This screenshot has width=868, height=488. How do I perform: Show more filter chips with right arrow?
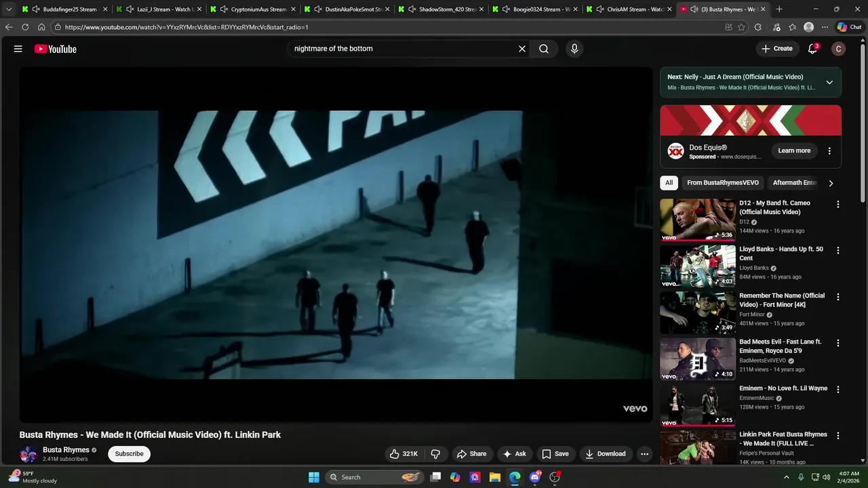coord(831,183)
